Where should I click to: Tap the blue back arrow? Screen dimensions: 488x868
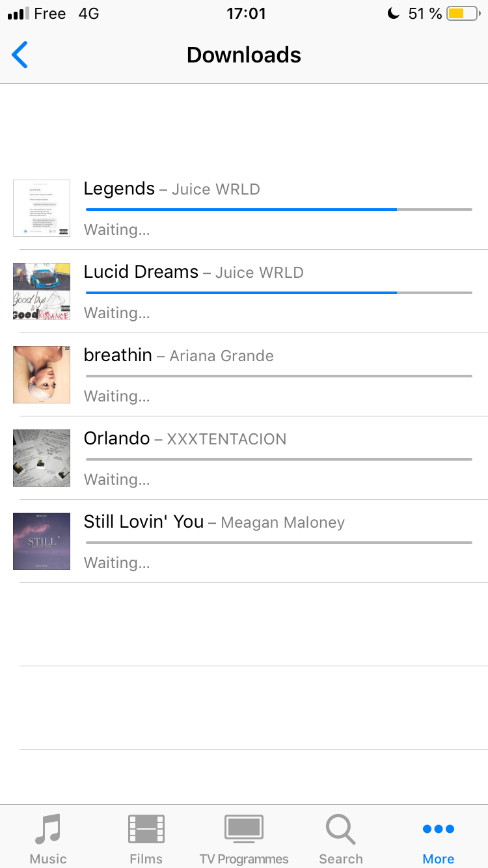coord(20,55)
